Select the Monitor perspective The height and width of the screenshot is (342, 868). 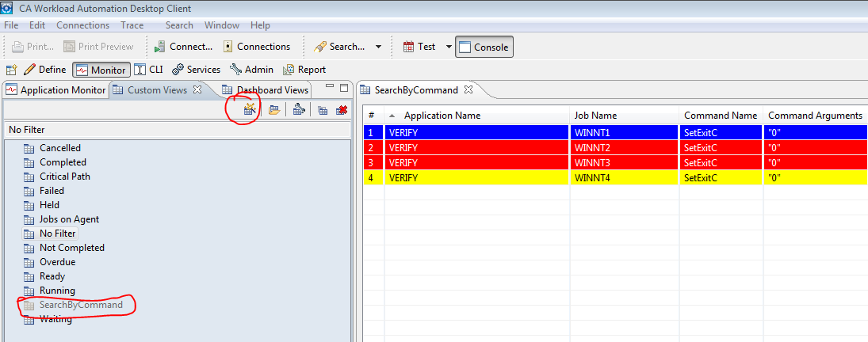tap(101, 70)
